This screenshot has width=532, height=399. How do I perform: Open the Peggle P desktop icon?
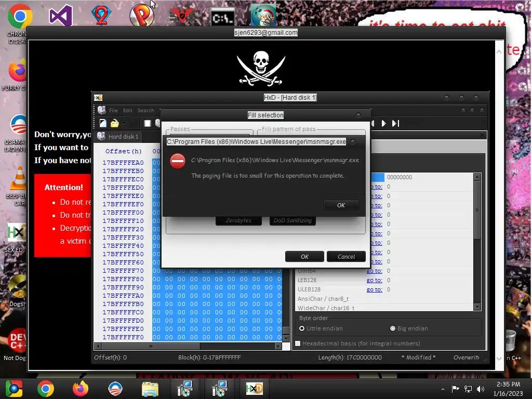tap(142, 15)
